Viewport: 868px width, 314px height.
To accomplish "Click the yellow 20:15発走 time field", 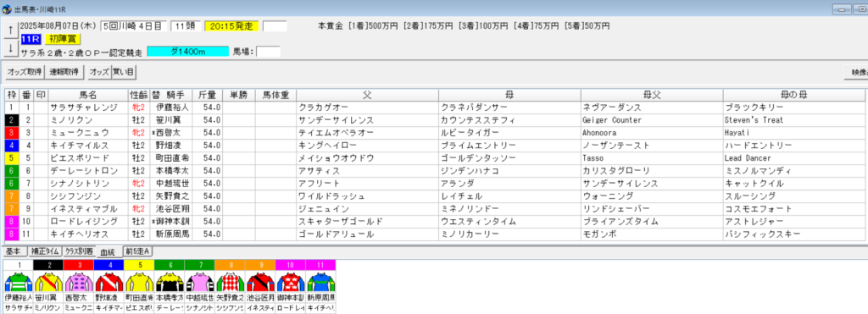I will click(x=231, y=26).
